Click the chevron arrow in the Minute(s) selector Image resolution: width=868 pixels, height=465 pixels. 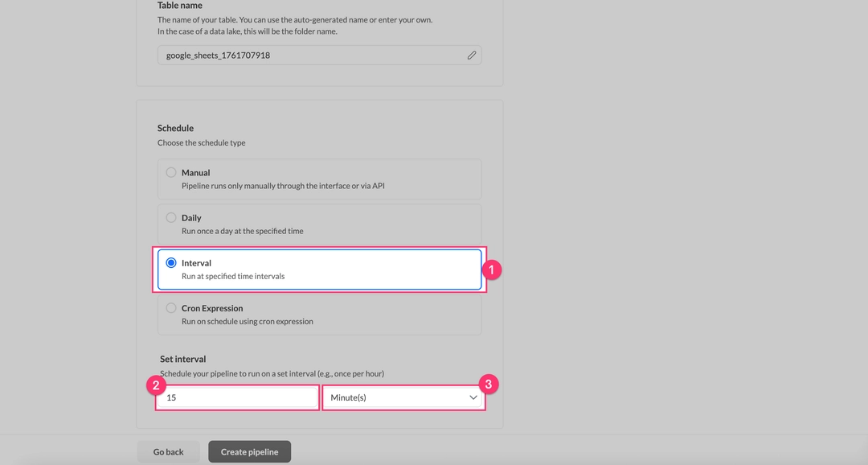pyautogui.click(x=473, y=397)
